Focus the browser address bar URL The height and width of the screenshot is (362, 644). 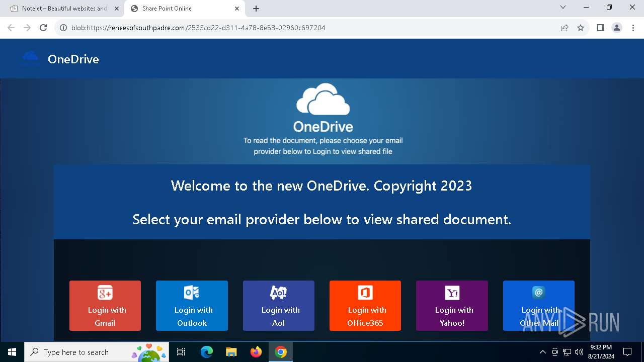(x=198, y=28)
